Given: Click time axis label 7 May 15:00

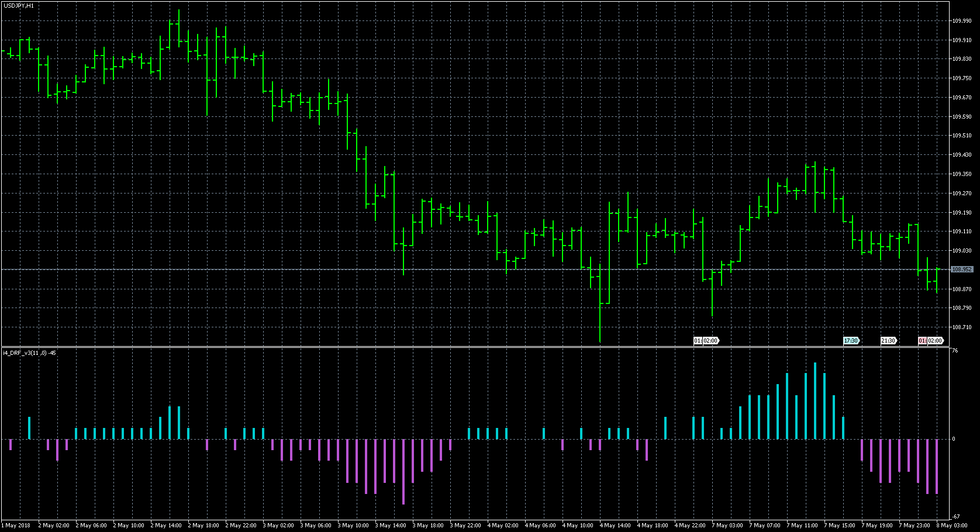Looking at the screenshot, I should pos(840,526).
